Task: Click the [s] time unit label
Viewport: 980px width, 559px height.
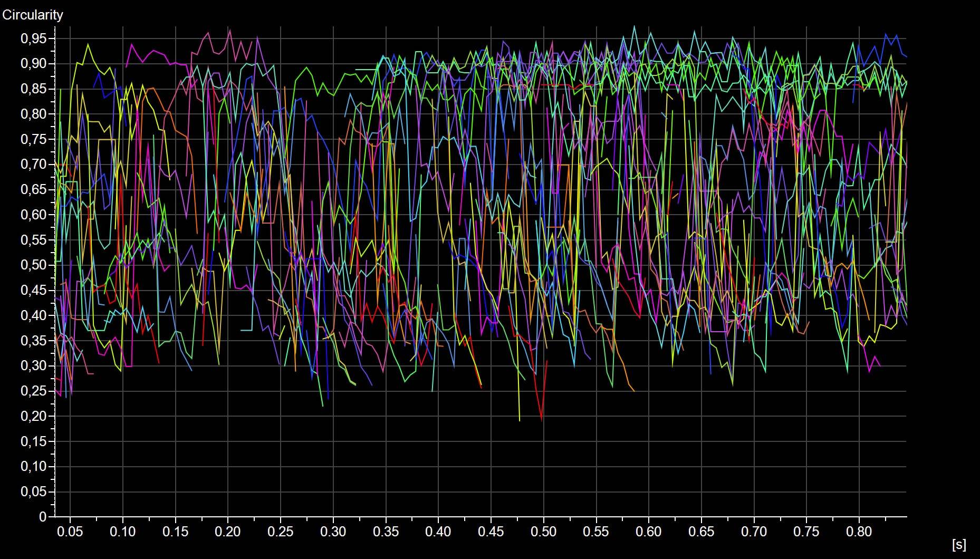Action: pos(959,545)
